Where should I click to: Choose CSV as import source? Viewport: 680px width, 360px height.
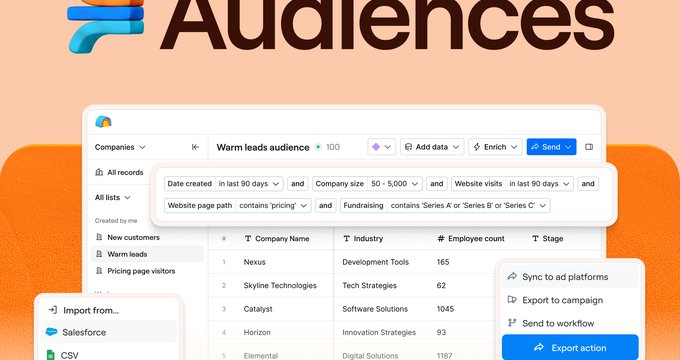click(109, 355)
